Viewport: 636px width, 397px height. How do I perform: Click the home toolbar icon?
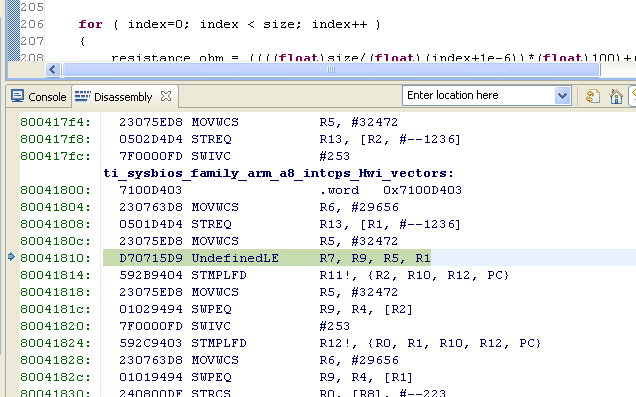coord(616,97)
